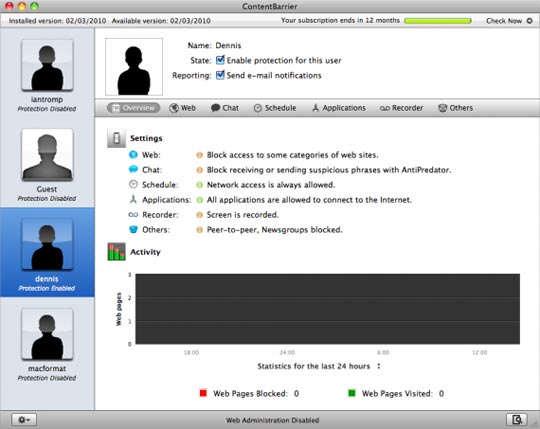Click the green Web Pages Visited swatch

pyautogui.click(x=352, y=393)
